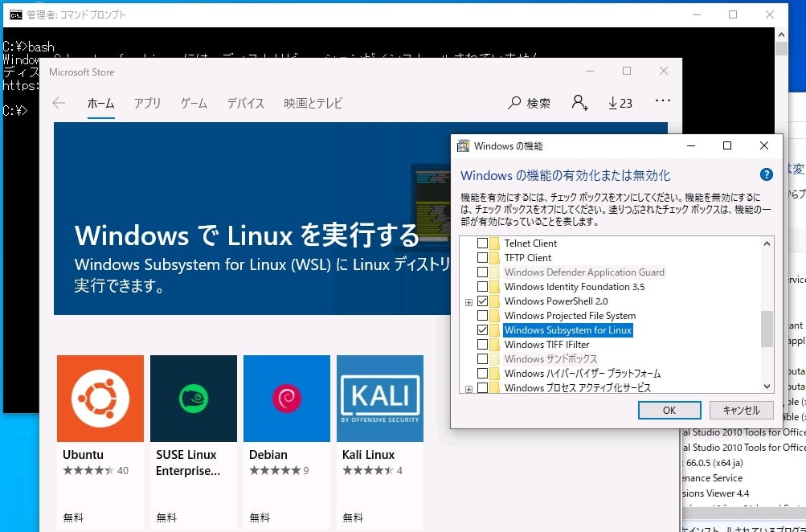This screenshot has height=532, width=806.
Task: Switch to the ゲーム tab
Action: pos(194,104)
